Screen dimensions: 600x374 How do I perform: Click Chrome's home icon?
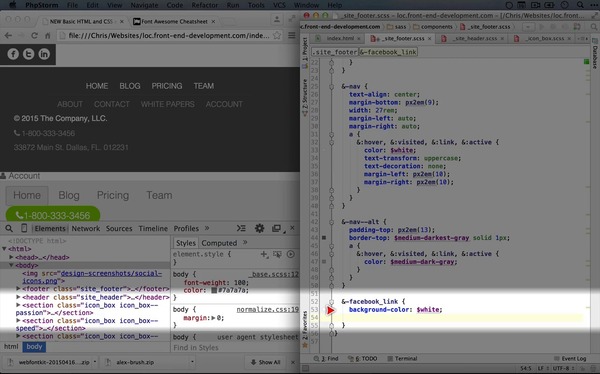pyautogui.click(x=47, y=36)
